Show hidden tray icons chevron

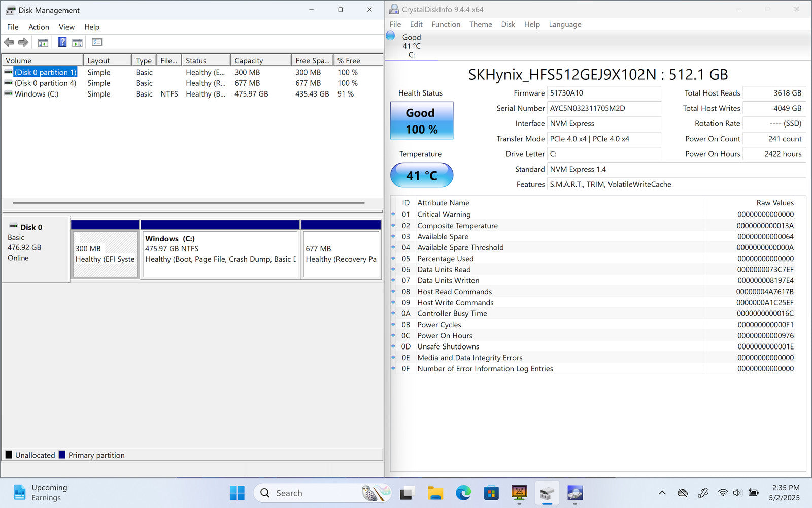662,493
